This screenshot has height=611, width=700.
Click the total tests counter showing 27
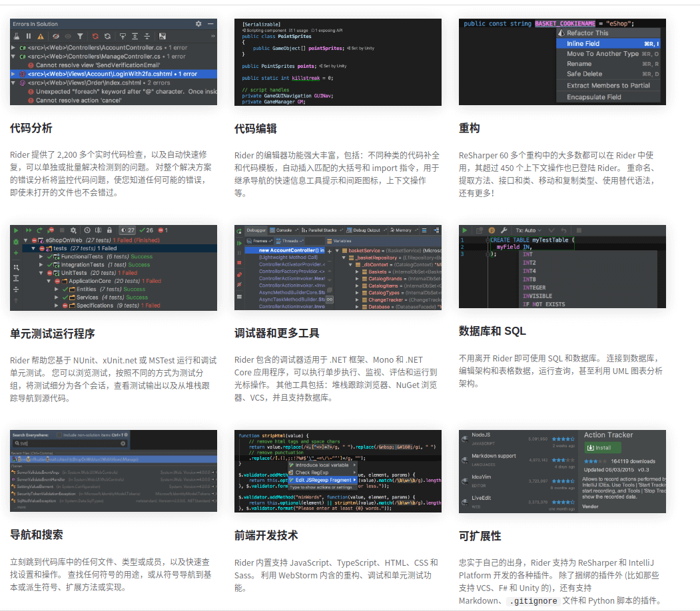click(x=128, y=230)
